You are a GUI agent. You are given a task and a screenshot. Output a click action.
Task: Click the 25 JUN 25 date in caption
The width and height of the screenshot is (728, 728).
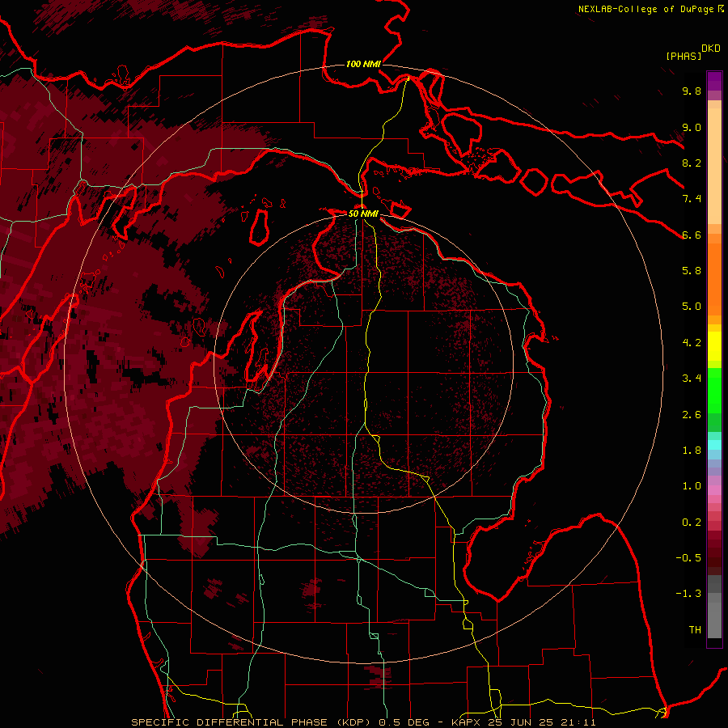[x=522, y=722]
